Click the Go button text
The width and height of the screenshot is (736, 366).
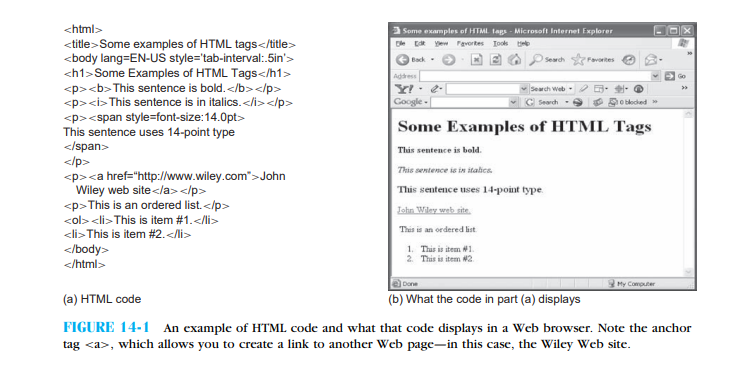coord(681,76)
